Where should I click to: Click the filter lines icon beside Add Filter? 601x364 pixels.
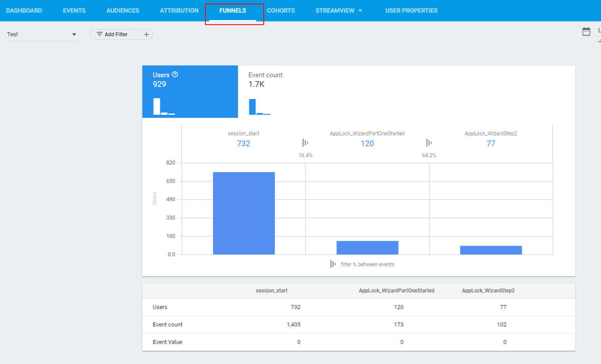point(99,34)
